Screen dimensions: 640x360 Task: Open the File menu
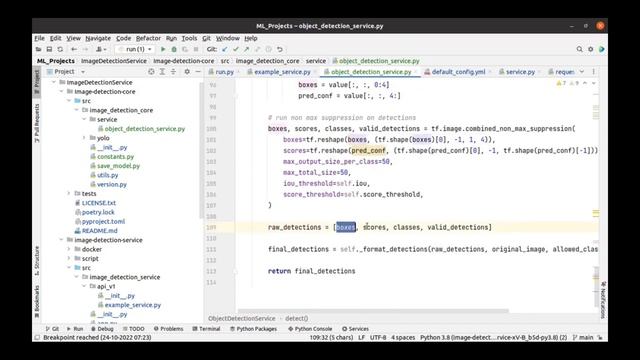[x=40, y=38]
